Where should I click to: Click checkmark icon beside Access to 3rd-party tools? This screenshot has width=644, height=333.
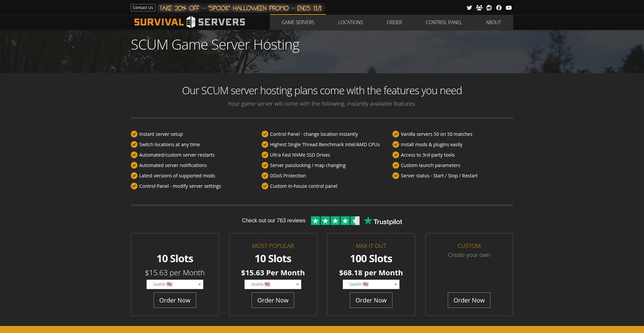[396, 155]
